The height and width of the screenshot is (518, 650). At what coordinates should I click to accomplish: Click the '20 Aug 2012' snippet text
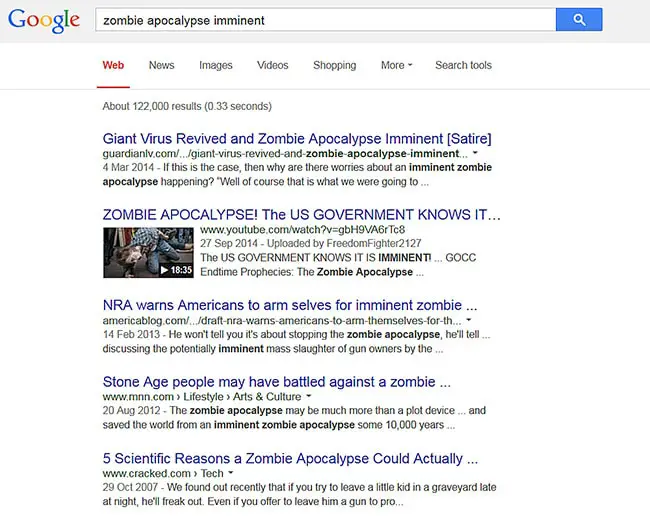pos(131,411)
